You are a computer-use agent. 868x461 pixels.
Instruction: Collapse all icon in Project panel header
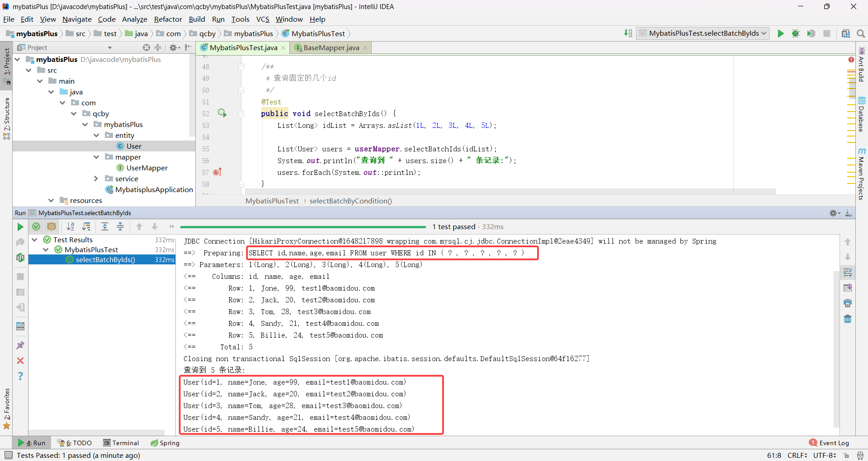pyautogui.click(x=158, y=47)
